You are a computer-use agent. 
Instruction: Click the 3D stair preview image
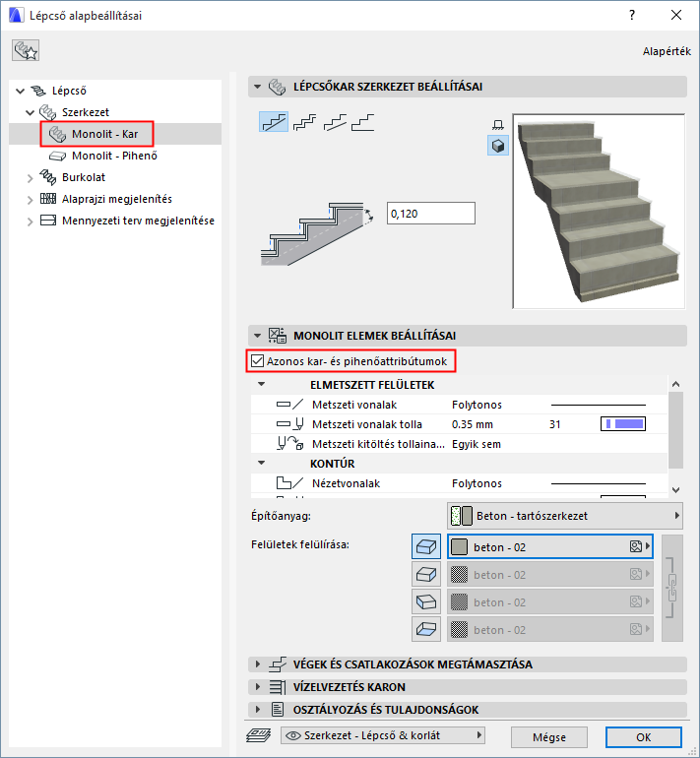tap(599, 212)
